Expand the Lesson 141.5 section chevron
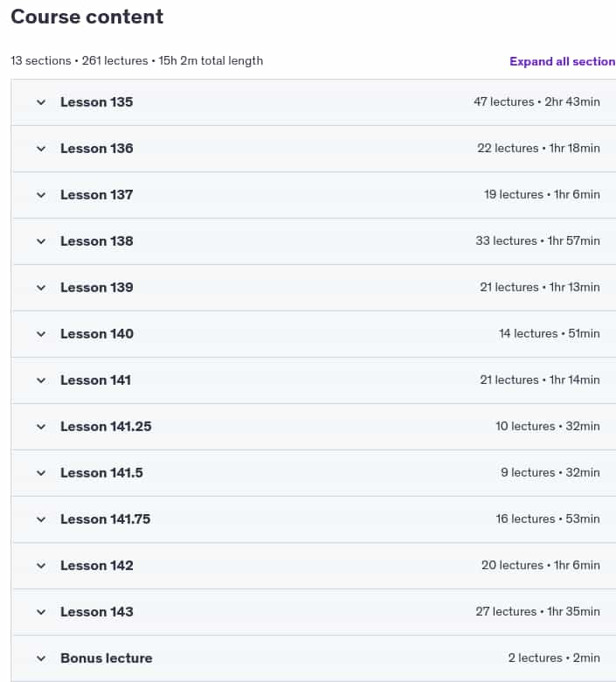Screen dimensions: 616x682 pos(41,474)
